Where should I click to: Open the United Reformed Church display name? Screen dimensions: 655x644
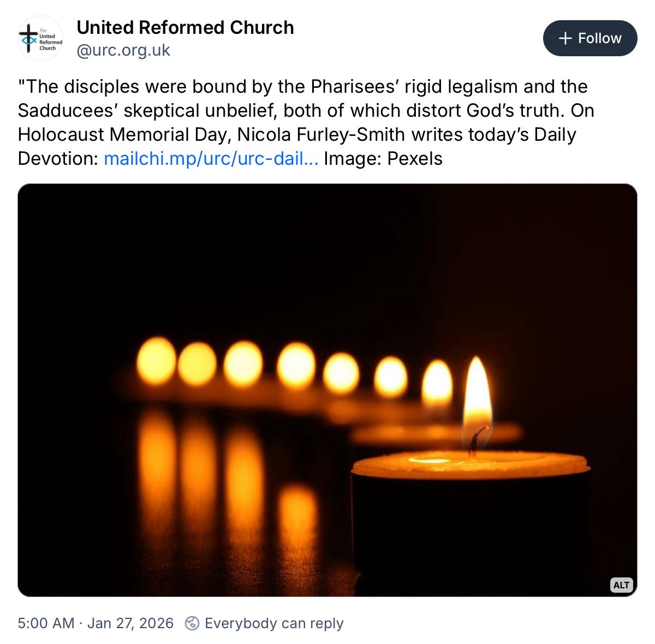(x=185, y=27)
